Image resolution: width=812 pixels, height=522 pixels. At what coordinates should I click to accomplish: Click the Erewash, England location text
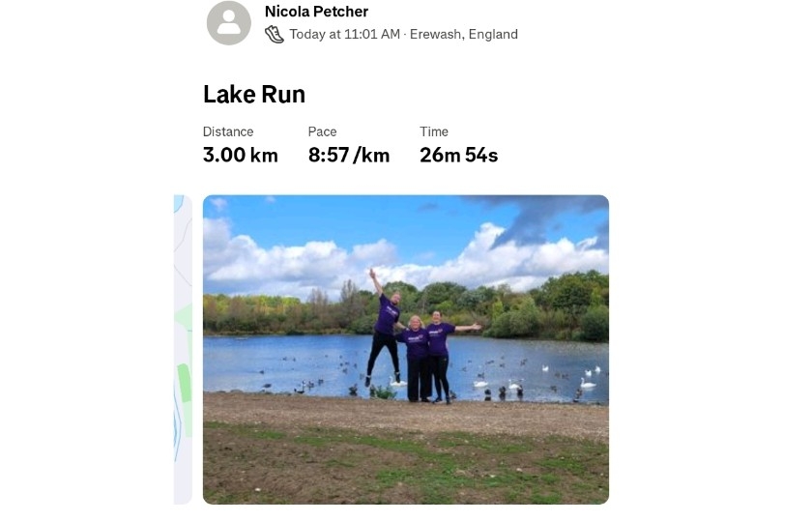tap(464, 35)
